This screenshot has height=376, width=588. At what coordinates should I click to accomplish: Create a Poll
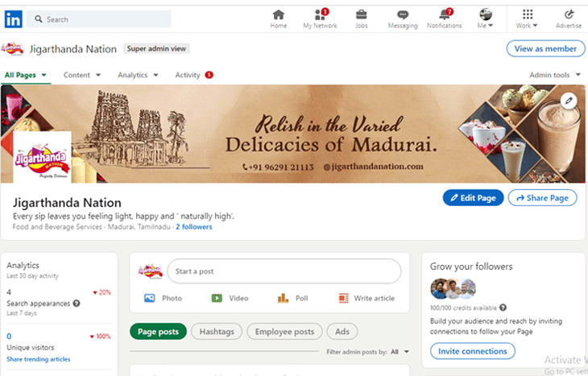292,299
